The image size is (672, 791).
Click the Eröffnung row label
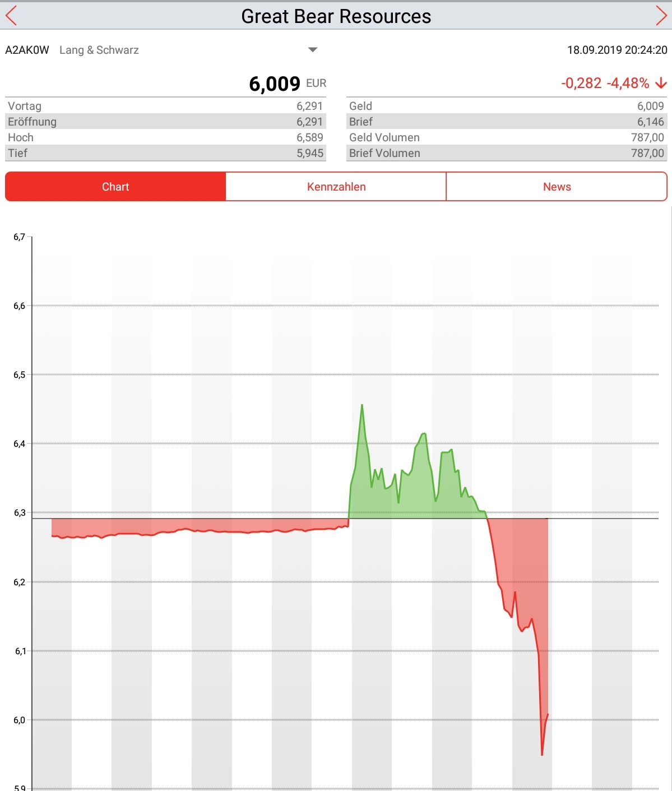32,122
